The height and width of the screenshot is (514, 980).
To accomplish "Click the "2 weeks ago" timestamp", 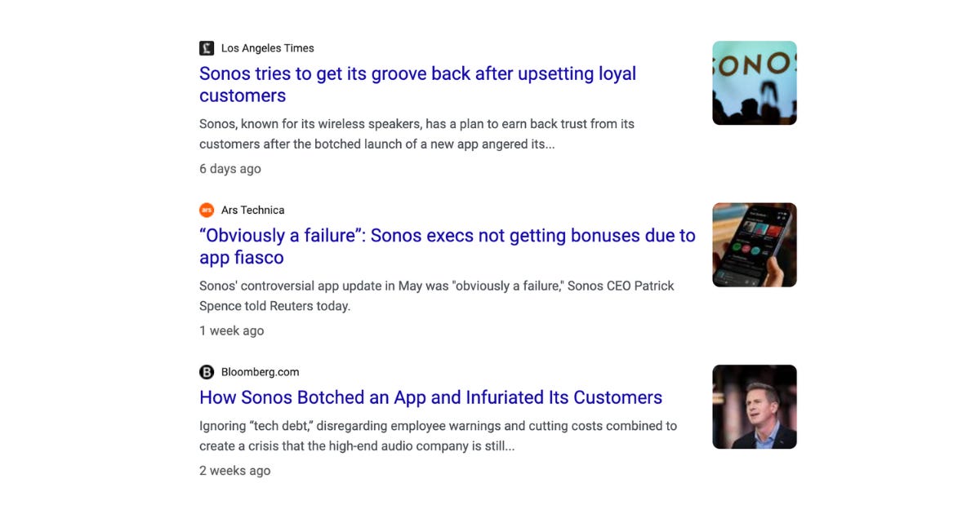I will (x=235, y=471).
